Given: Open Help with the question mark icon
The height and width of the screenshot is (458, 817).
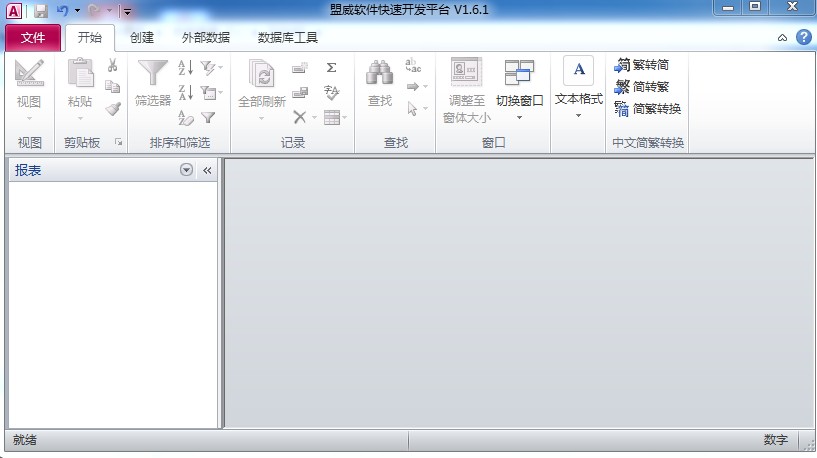Looking at the screenshot, I should coord(804,37).
